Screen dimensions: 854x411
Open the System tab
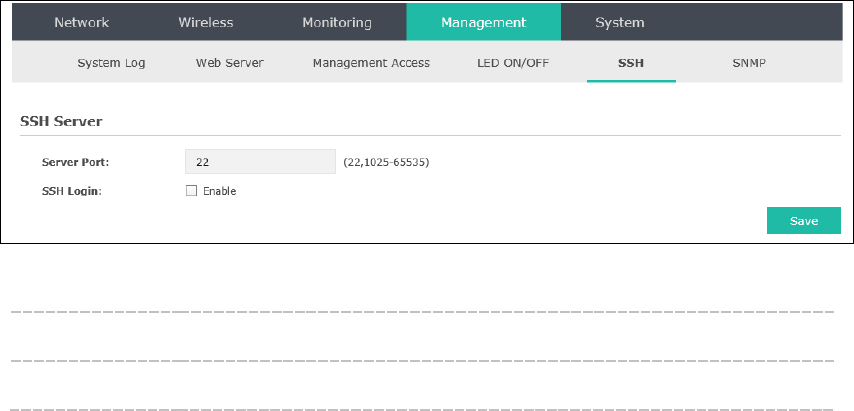(x=619, y=23)
